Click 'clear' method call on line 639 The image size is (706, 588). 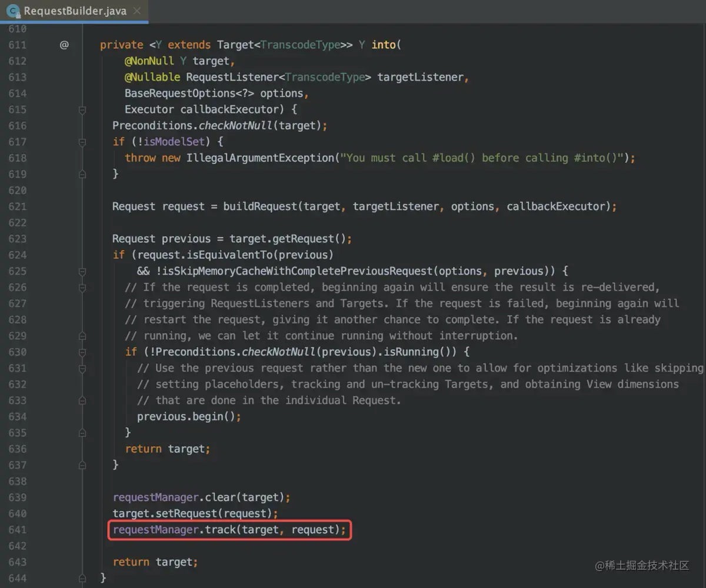pyautogui.click(x=220, y=497)
